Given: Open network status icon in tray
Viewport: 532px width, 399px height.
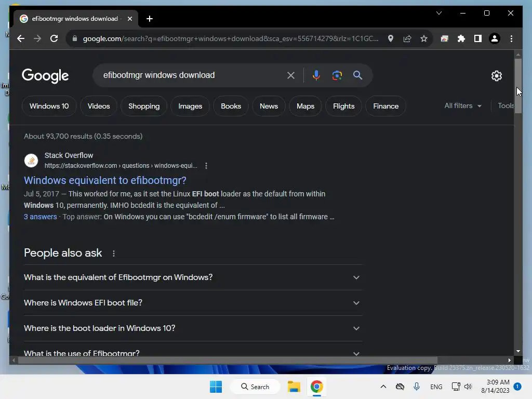Looking at the screenshot, I should point(456,387).
